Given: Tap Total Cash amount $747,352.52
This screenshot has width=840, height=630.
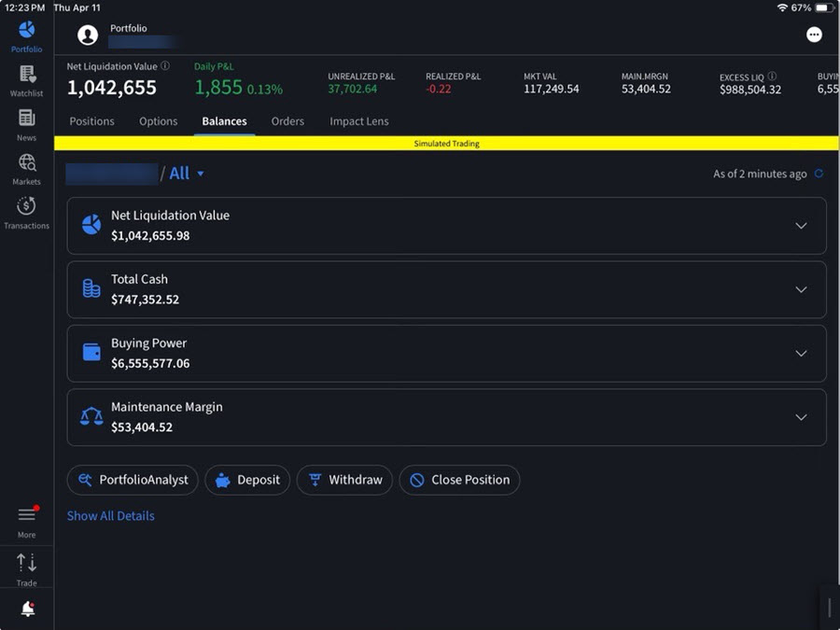Looking at the screenshot, I should [x=146, y=300].
